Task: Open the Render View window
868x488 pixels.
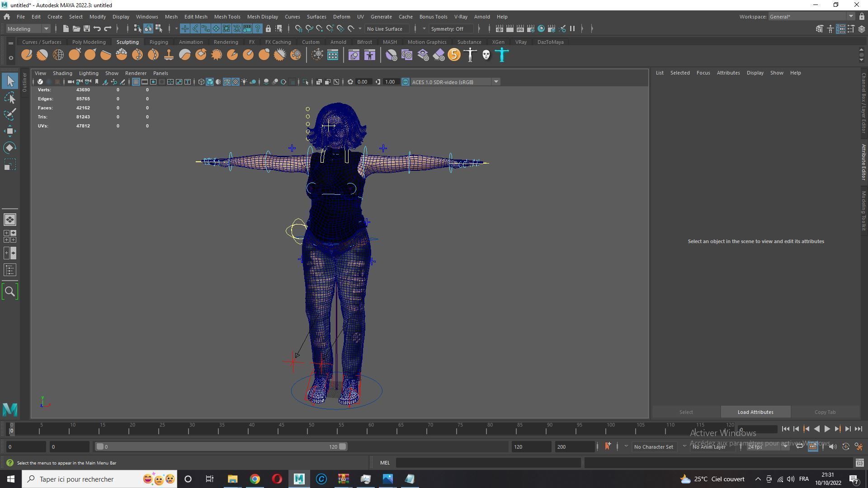Action: click(499, 29)
